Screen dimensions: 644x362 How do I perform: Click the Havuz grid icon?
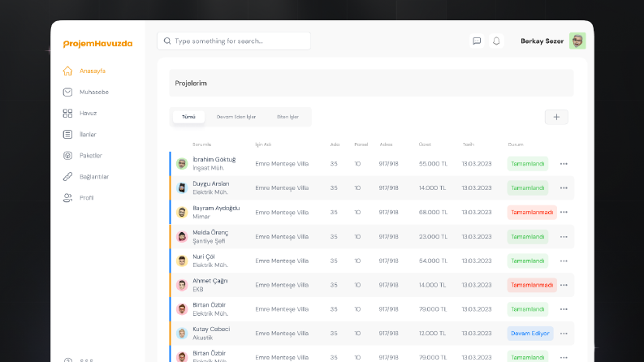tap(67, 114)
